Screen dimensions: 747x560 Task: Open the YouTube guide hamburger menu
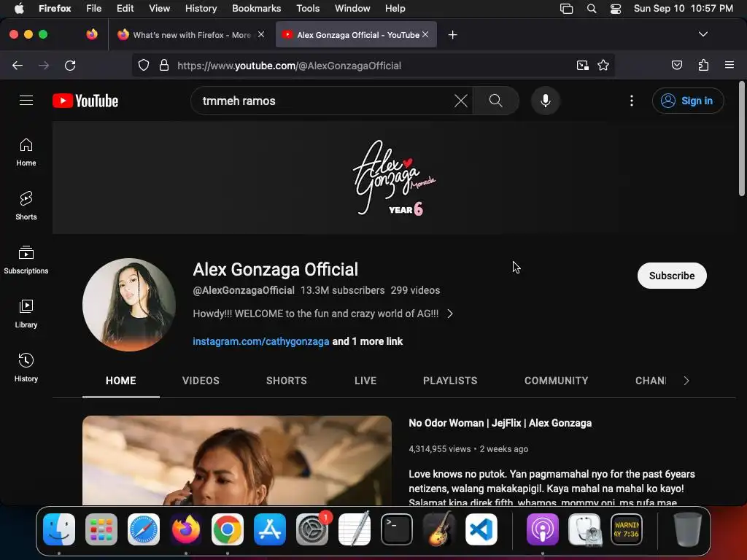[x=26, y=101]
